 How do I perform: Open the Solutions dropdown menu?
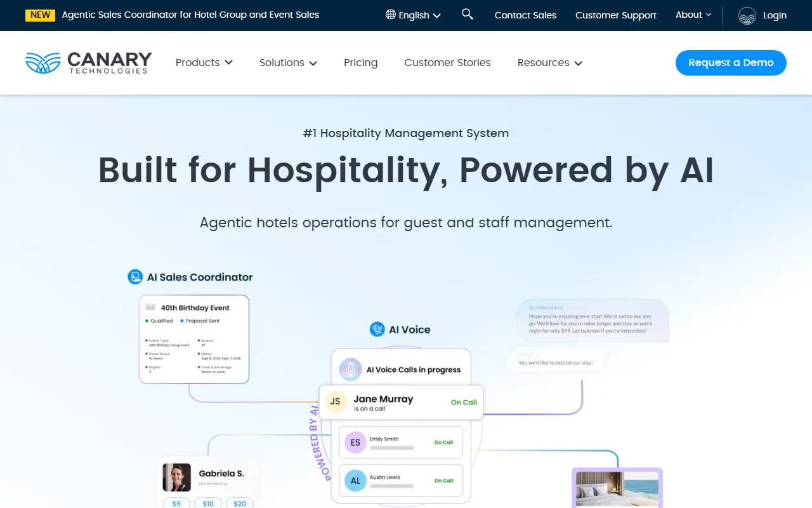[288, 62]
